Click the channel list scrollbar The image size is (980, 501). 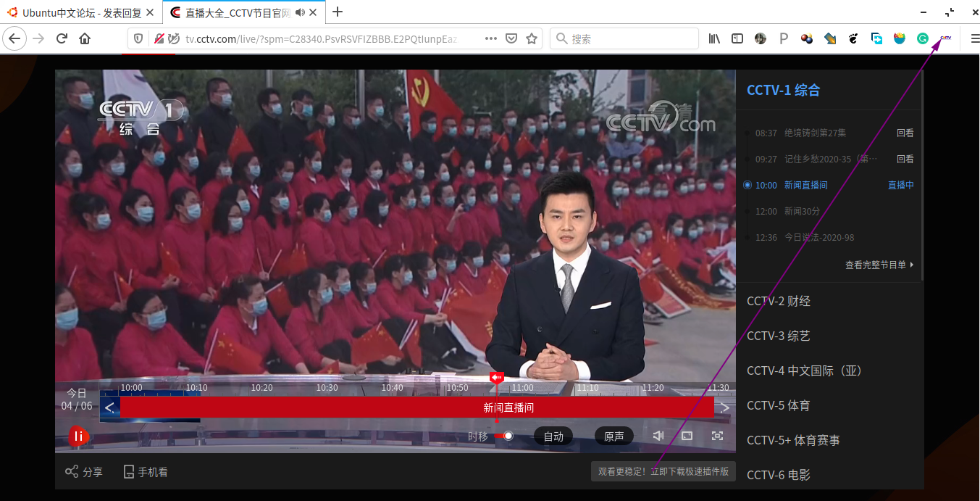(x=922, y=175)
